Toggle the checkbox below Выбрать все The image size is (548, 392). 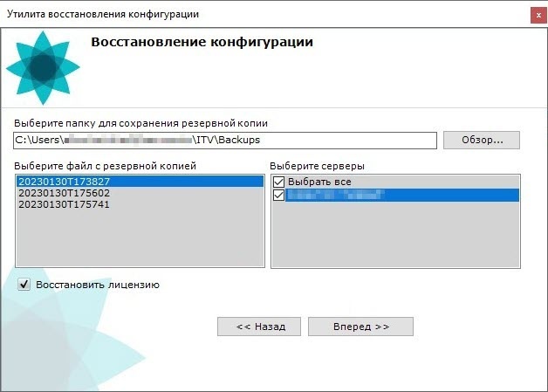(280, 195)
